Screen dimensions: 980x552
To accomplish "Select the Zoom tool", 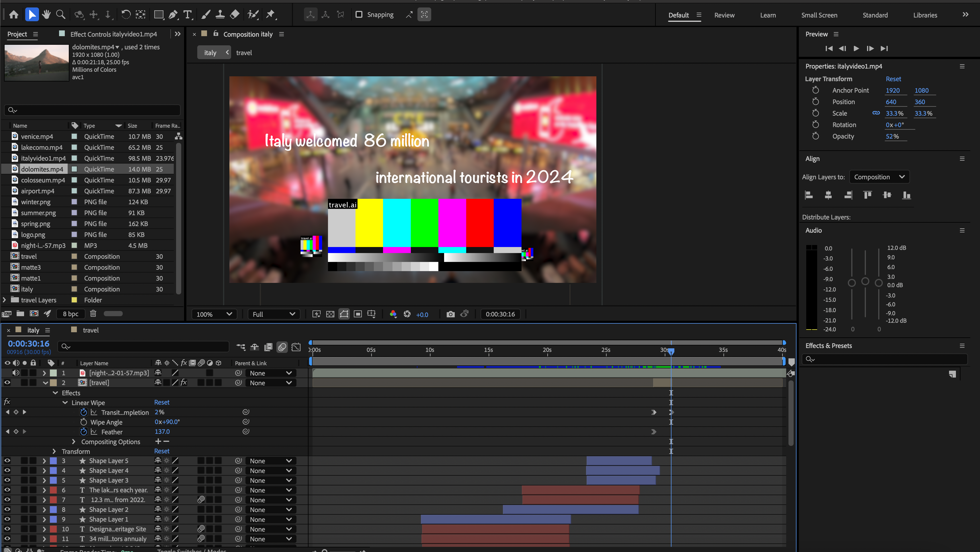I will 60,14.
